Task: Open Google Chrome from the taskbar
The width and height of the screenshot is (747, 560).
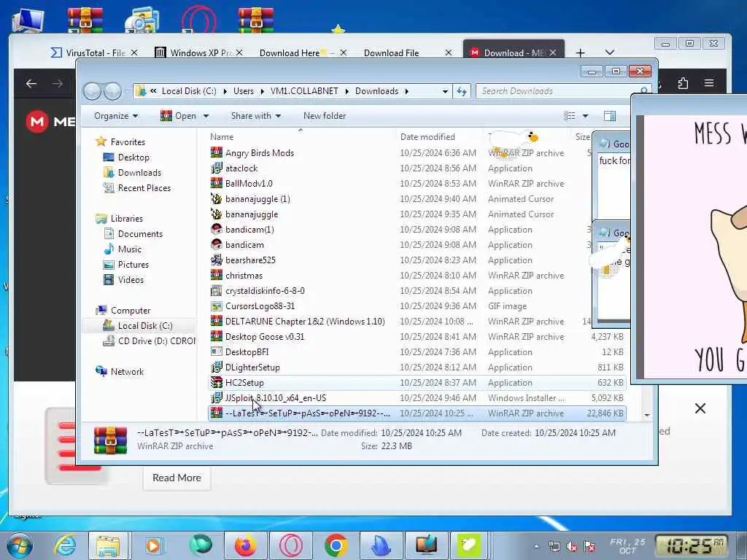Action: click(336, 545)
